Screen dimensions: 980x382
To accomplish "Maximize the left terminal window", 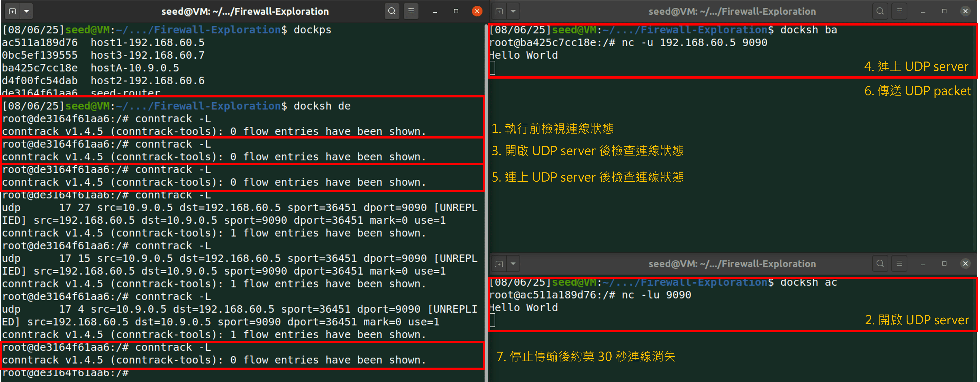I will coord(456,11).
